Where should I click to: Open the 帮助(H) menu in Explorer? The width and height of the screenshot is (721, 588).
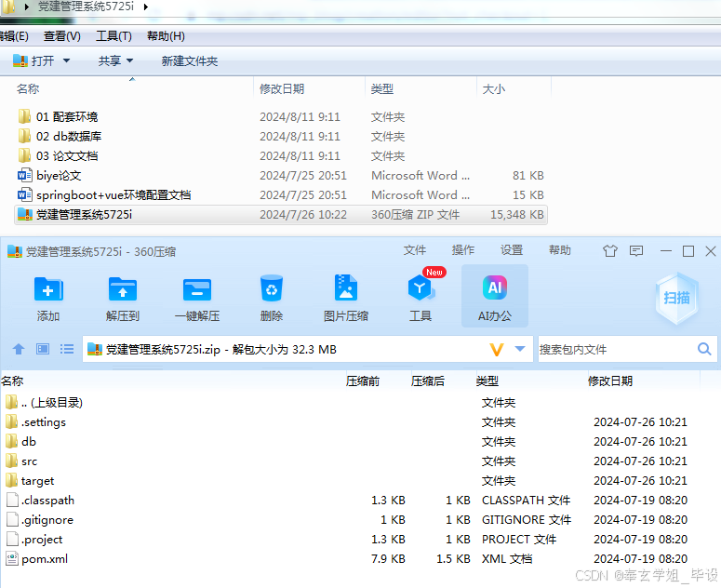166,36
